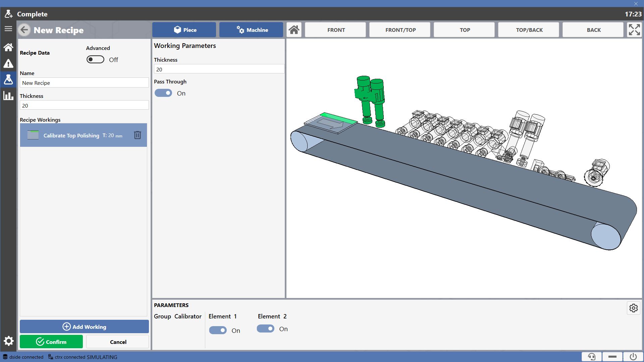Turn off the Pass Through toggle
The image size is (644, 362).
pos(163,93)
